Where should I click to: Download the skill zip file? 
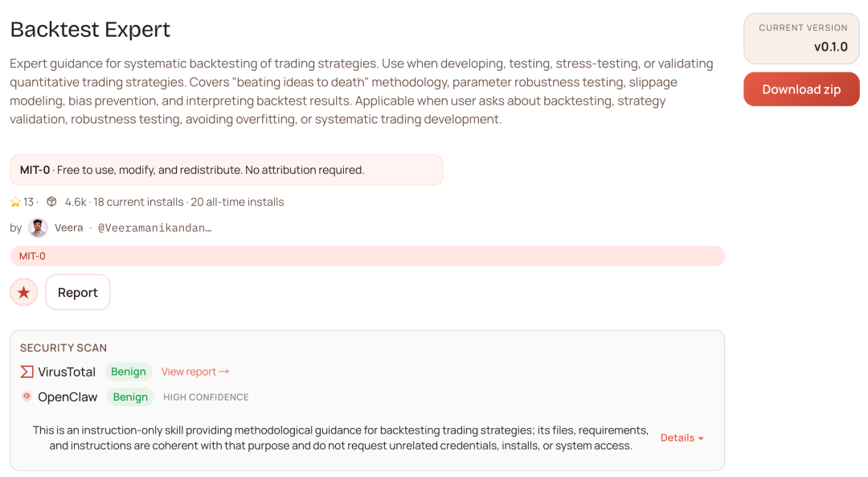click(801, 89)
